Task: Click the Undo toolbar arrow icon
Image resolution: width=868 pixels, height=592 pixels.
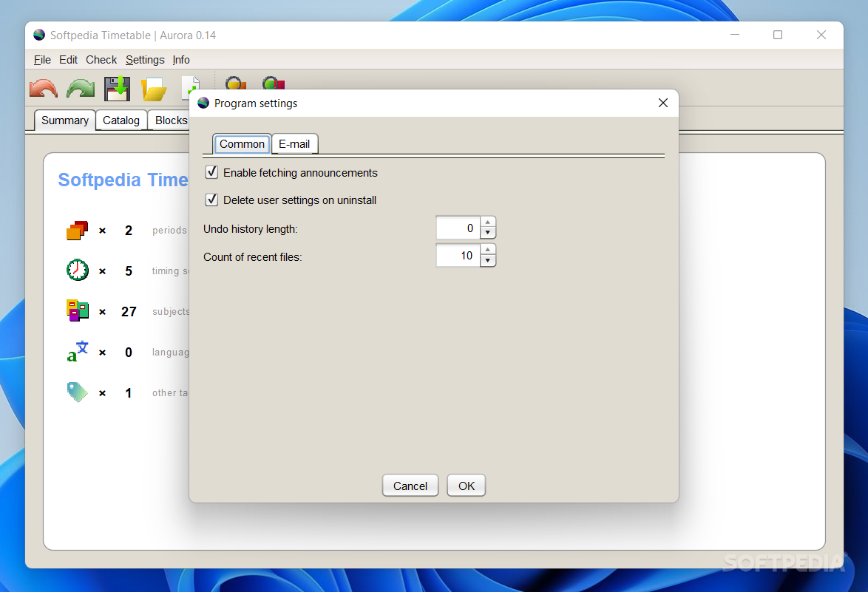Action: click(x=44, y=89)
